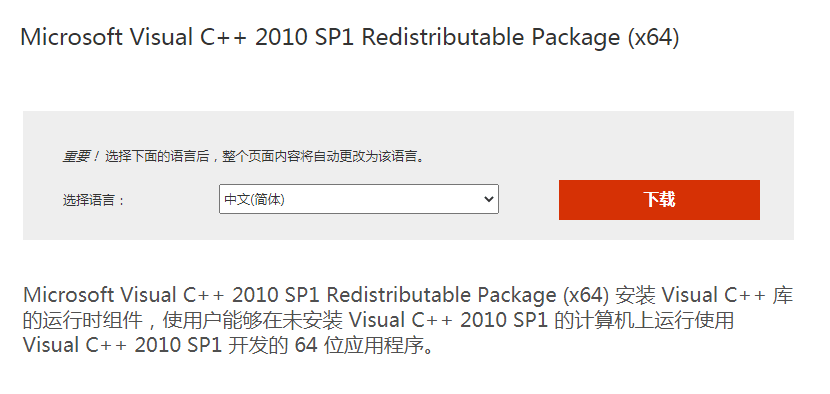Expand the language list via chevron arrow

pyautogui.click(x=488, y=200)
